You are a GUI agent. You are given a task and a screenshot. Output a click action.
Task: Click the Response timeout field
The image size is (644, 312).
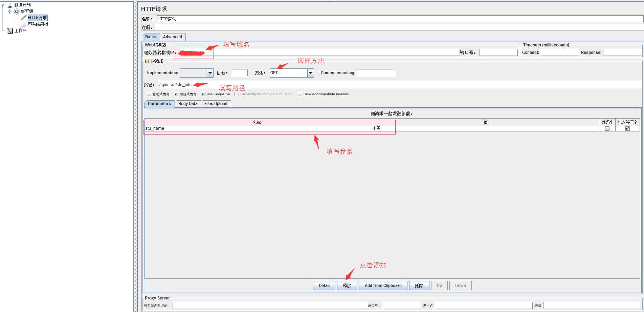(622, 53)
